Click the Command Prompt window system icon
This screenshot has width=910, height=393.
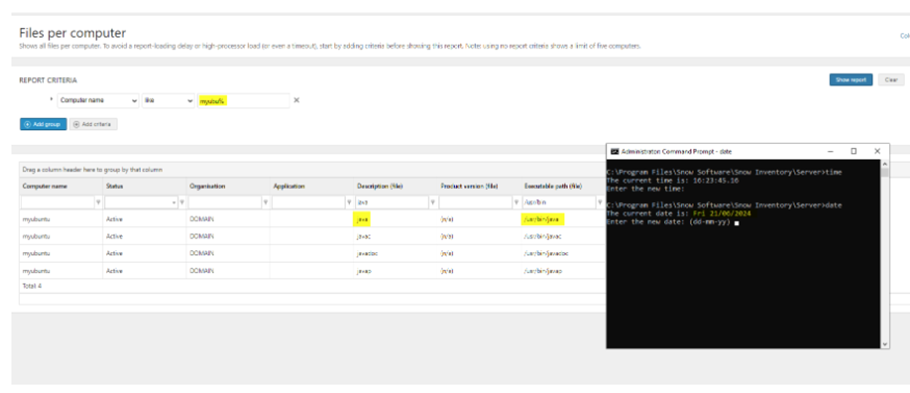tap(614, 151)
